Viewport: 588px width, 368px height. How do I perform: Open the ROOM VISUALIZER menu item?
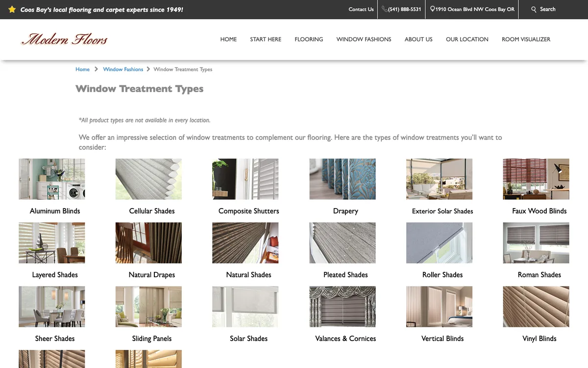[x=526, y=39]
